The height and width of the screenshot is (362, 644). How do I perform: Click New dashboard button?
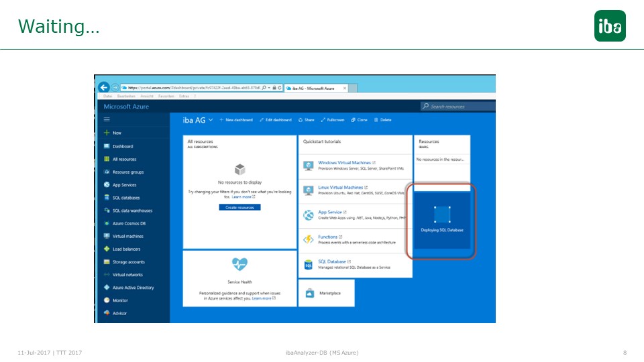click(236, 120)
